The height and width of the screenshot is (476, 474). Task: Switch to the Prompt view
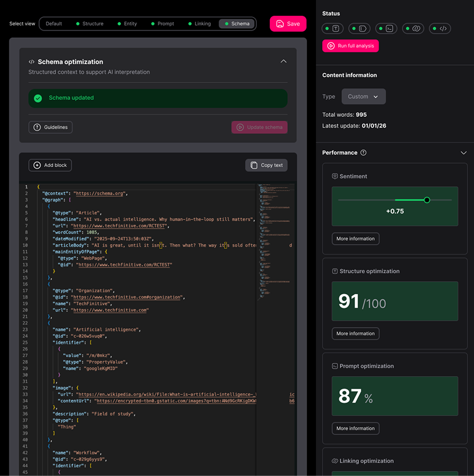point(163,24)
